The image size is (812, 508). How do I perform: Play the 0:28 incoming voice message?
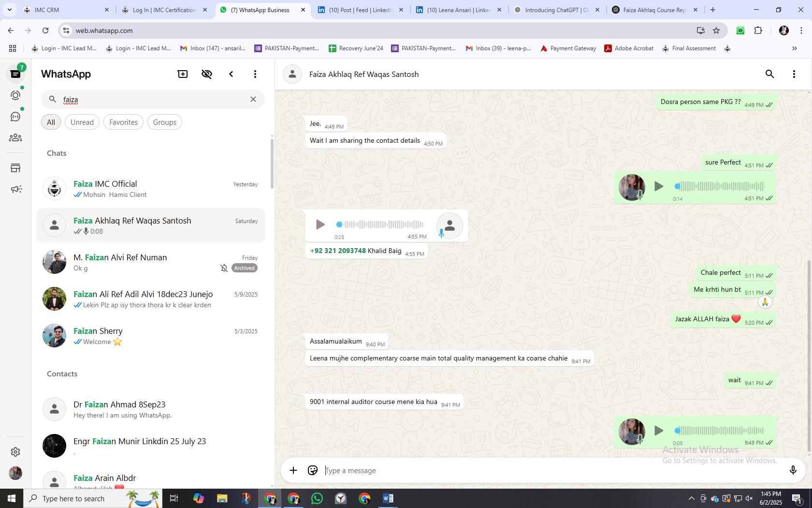click(320, 224)
